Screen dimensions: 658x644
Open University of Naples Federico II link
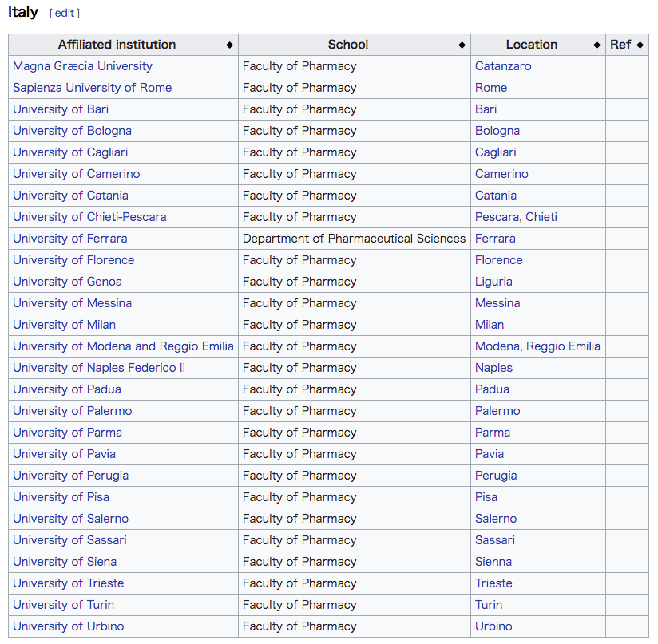[x=99, y=368]
